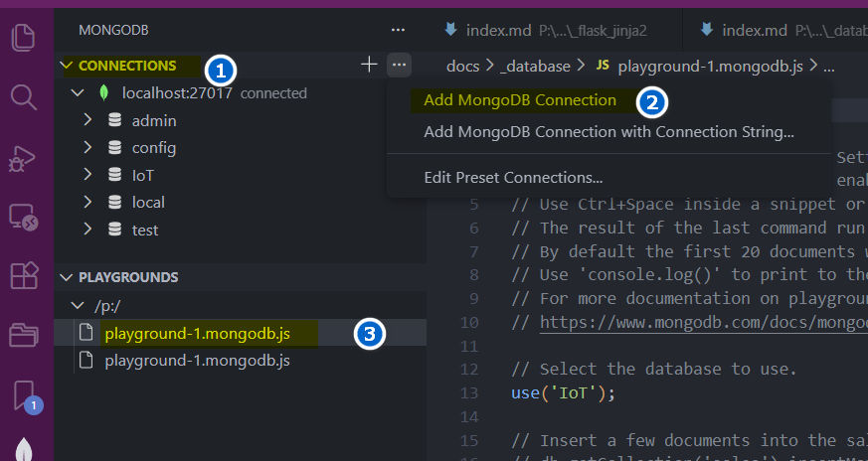Collapse the localhost:27017 connection node
Screen dimensions: 868x461
[77, 93]
